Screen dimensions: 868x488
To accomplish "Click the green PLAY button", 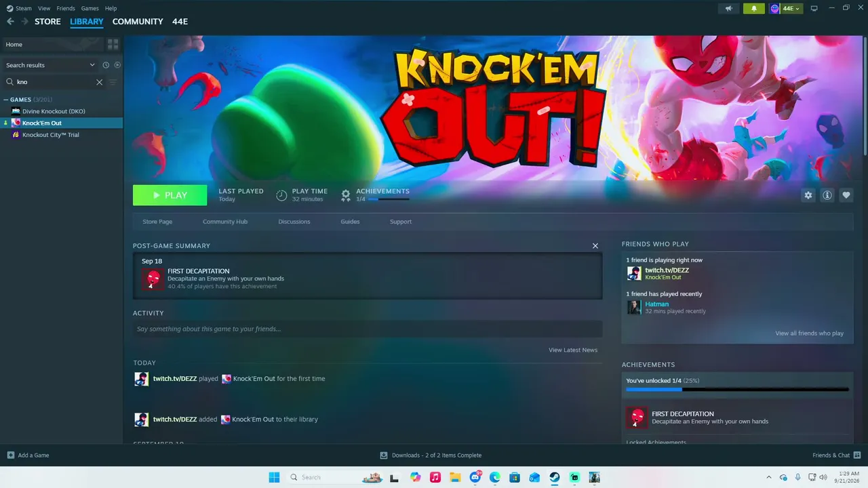I will click(x=170, y=195).
